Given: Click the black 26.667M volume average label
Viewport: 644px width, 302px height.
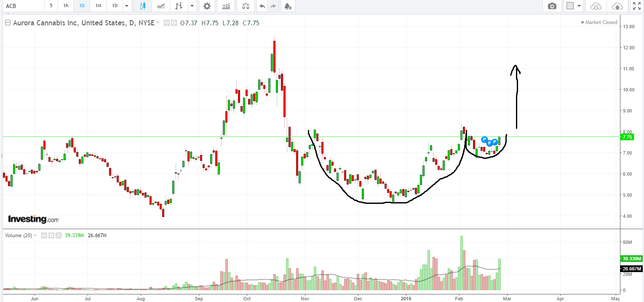Looking at the screenshot, I should click(632, 269).
